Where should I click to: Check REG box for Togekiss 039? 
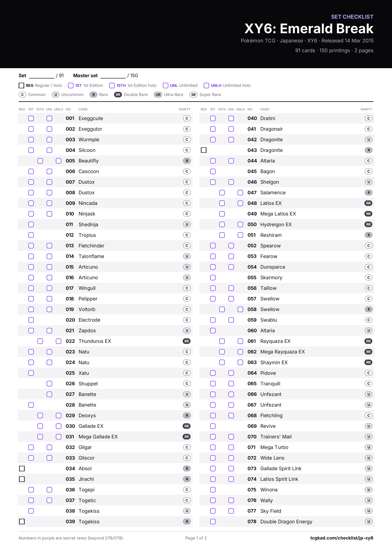[22, 521]
